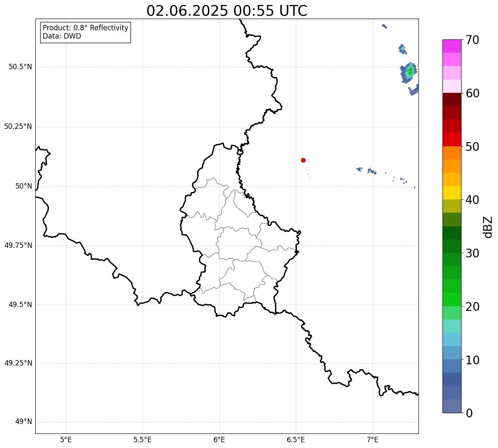Pick the grey-blue swatch at colorbar bottom
Image resolution: width=498 pixels, height=448 pixels.
point(452,406)
